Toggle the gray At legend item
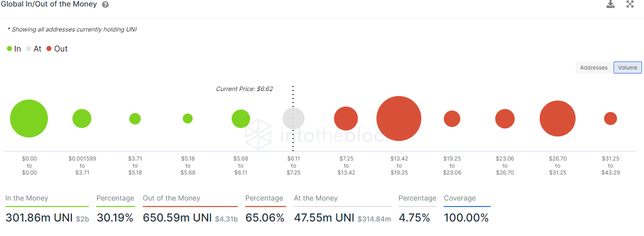This screenshot has height=236, width=644. (34, 49)
